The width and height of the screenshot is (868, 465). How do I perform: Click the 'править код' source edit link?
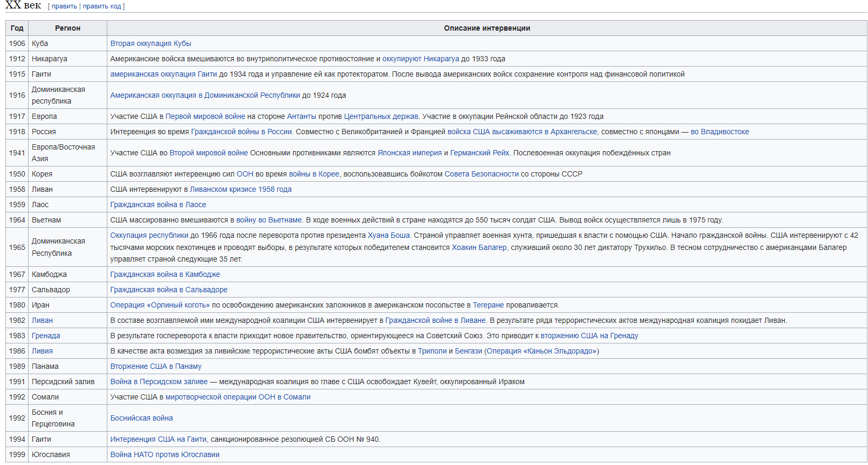tap(102, 6)
